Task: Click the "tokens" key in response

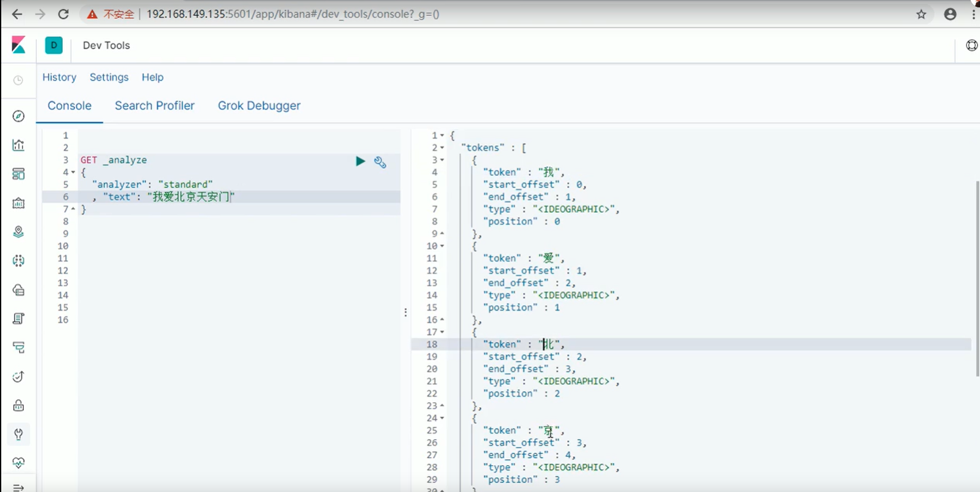Action: pos(483,148)
